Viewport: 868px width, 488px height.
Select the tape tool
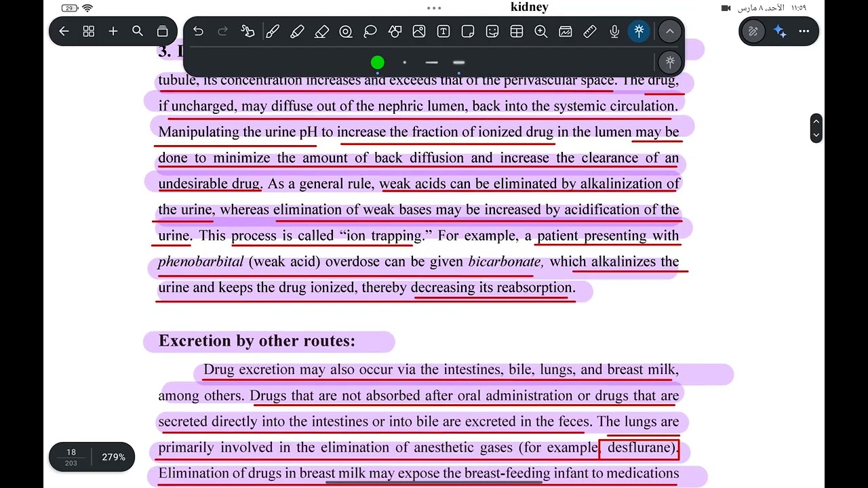click(346, 31)
